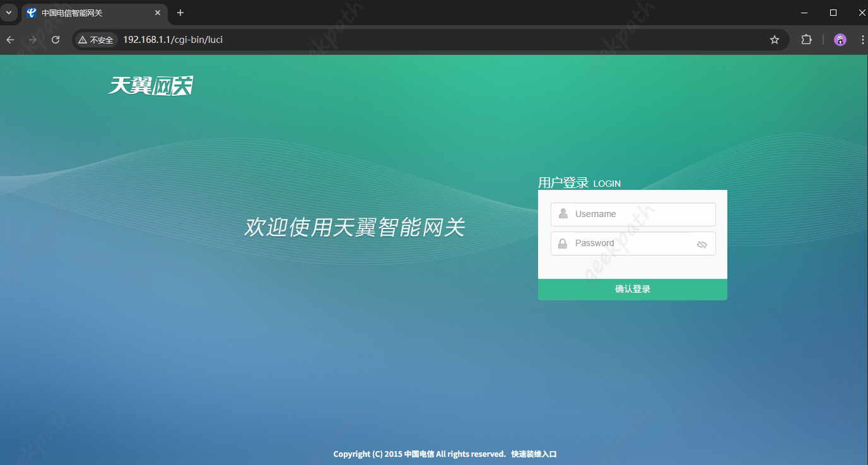Click the 用户登录 LOGIN heading
The width and height of the screenshot is (868, 465).
pyautogui.click(x=579, y=183)
